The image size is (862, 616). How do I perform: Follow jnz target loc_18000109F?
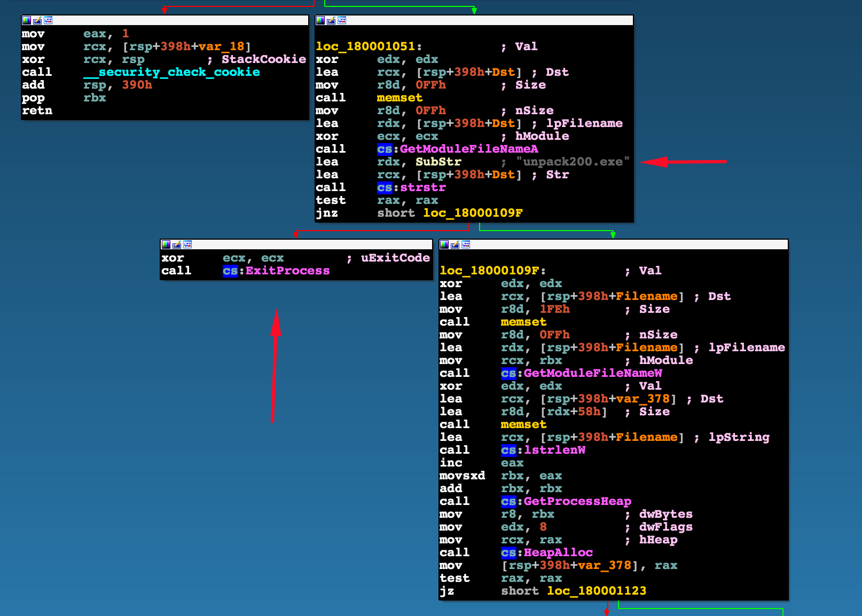473,213
